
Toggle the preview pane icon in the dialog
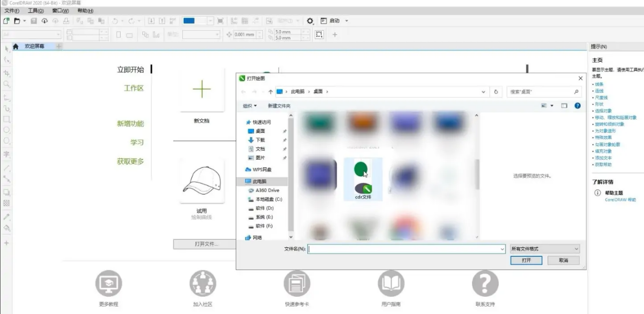[564, 106]
